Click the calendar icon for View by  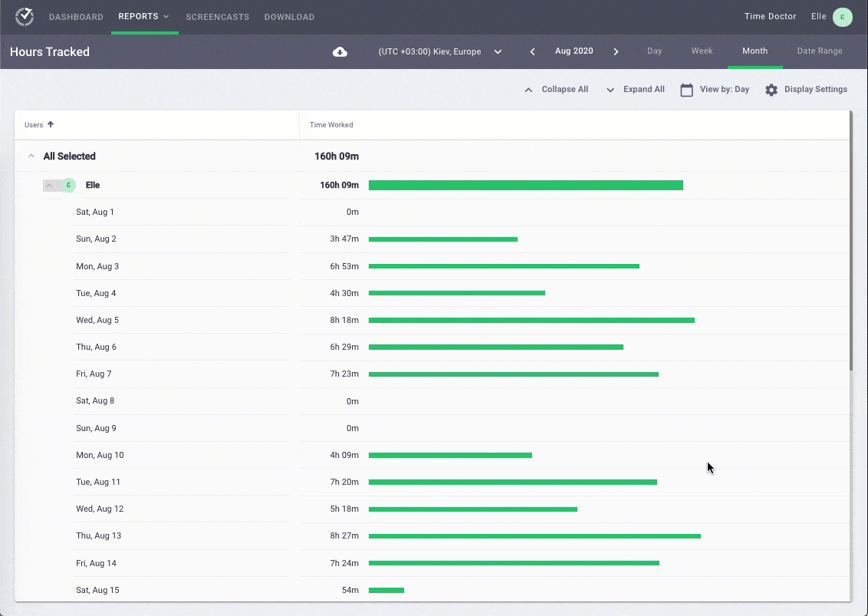[x=686, y=90]
